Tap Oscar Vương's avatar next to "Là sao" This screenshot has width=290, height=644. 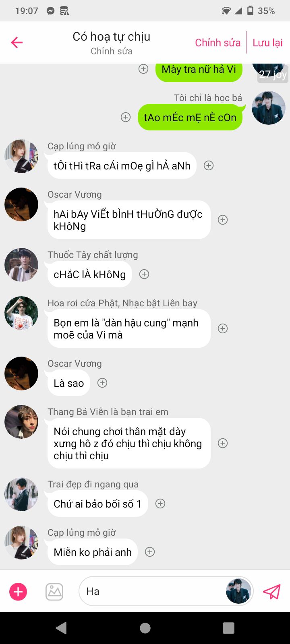[x=21, y=374]
